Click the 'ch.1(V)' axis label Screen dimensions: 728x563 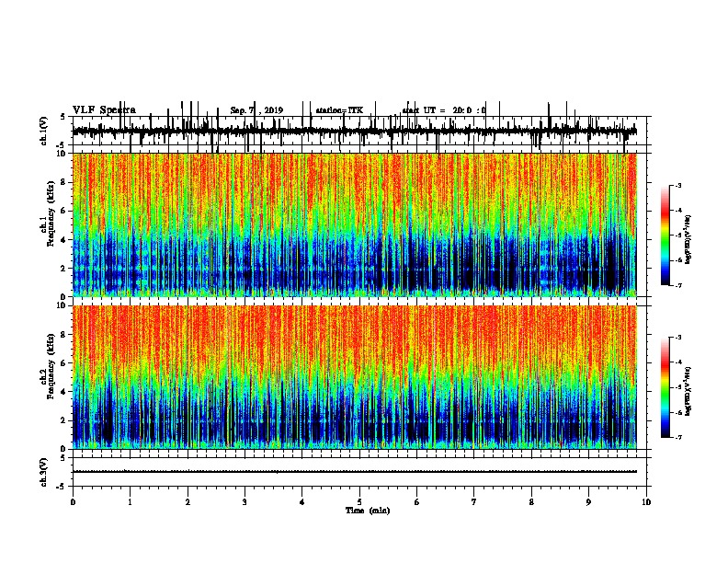[43, 131]
